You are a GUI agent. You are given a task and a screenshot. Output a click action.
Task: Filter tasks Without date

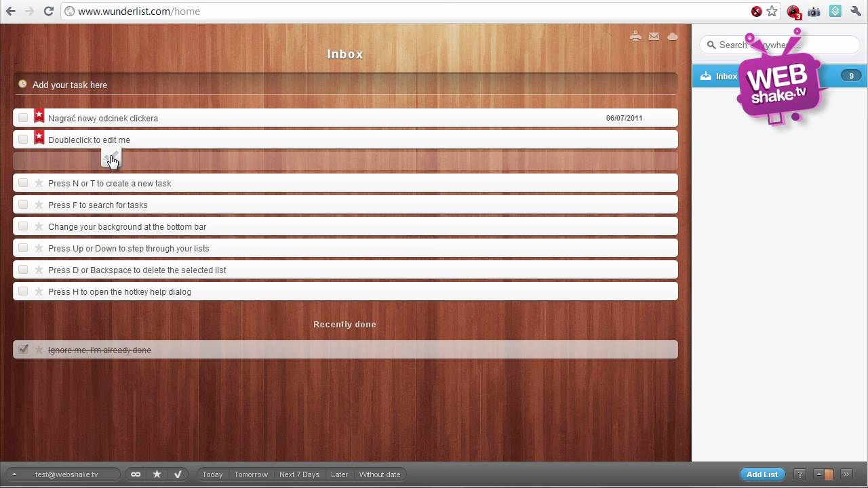380,474
